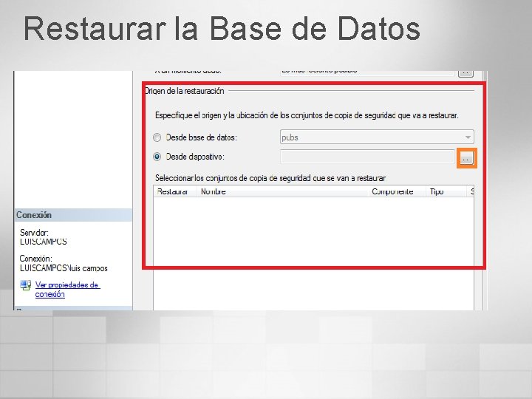Open the 'pubs' database dropdown
The width and height of the screenshot is (532, 399).
(x=377, y=137)
